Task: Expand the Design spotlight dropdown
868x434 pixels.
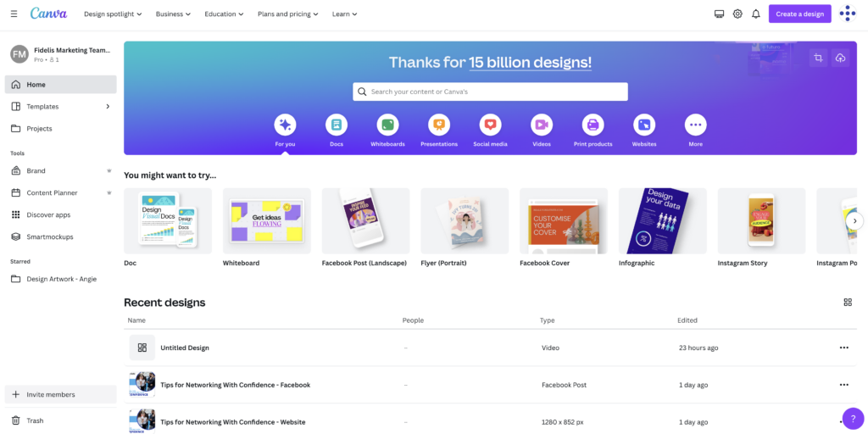Action: click(x=113, y=14)
